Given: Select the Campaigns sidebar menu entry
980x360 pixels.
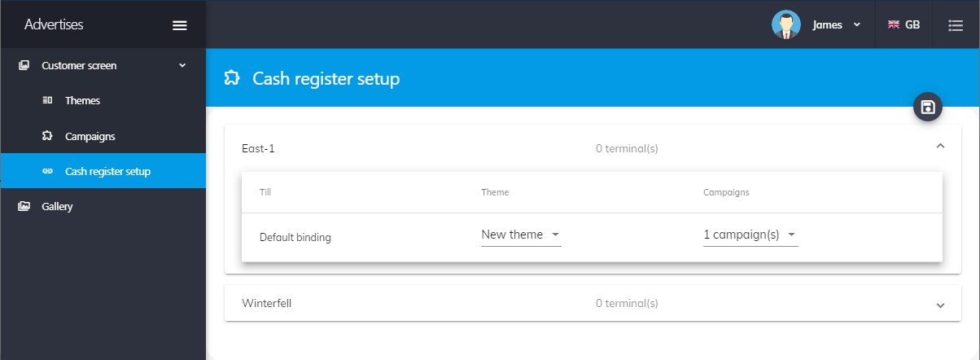Looking at the screenshot, I should [x=90, y=136].
